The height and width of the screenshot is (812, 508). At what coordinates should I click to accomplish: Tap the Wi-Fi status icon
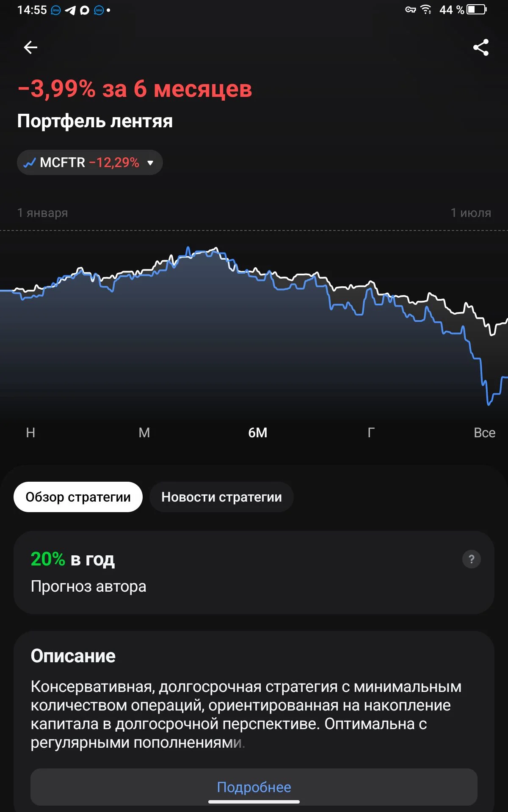tap(426, 9)
